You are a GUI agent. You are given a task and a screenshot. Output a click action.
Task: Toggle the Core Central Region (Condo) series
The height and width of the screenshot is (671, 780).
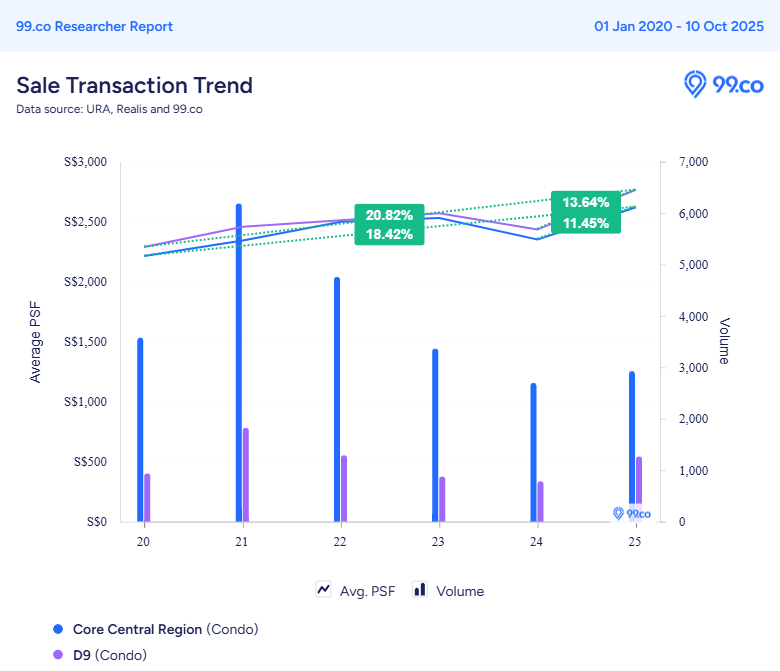[165, 629]
